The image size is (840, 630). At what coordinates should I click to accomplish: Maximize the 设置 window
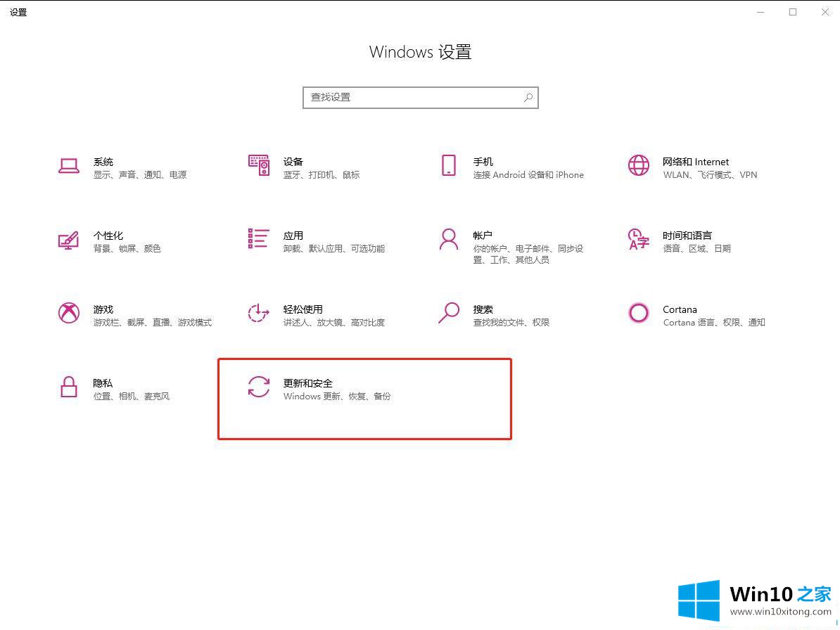pos(793,12)
